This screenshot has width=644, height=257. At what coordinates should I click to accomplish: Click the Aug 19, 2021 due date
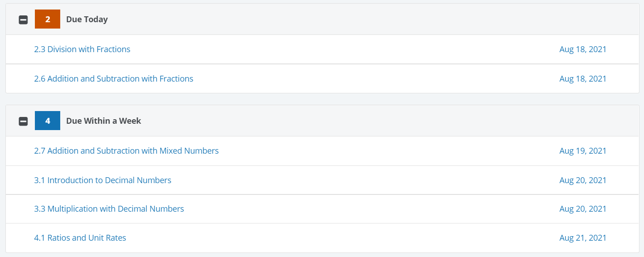point(583,151)
